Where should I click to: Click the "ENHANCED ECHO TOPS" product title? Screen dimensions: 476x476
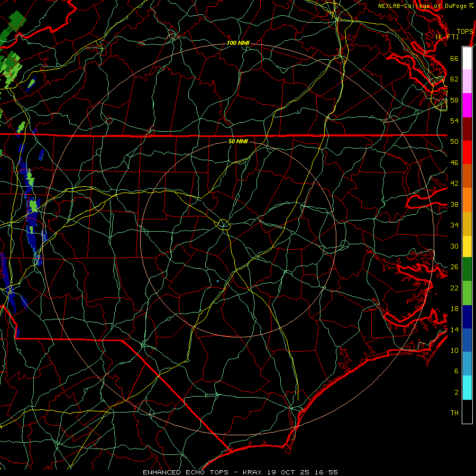[x=186, y=472]
